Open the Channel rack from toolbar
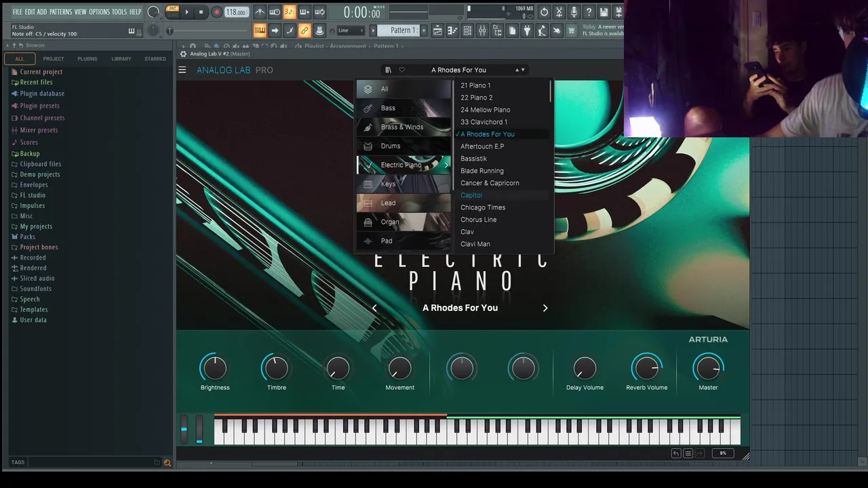The width and height of the screenshot is (868, 488). pyautogui.click(x=467, y=30)
